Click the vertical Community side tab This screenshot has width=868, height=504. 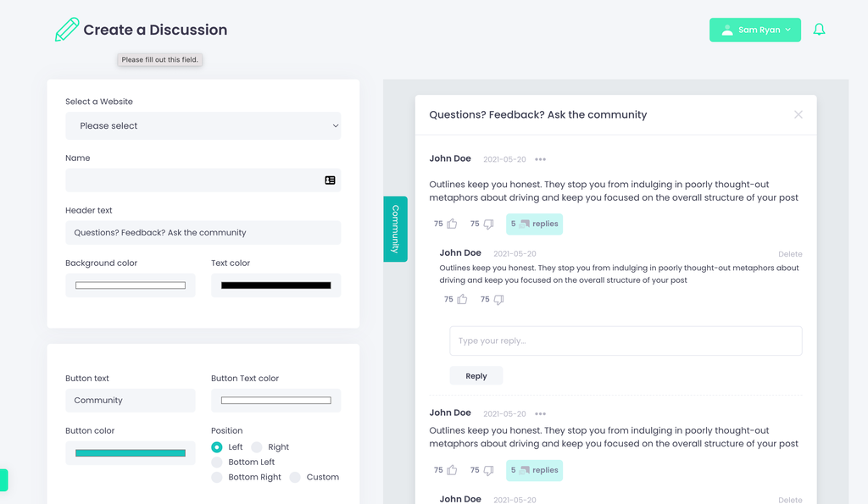pyautogui.click(x=395, y=229)
